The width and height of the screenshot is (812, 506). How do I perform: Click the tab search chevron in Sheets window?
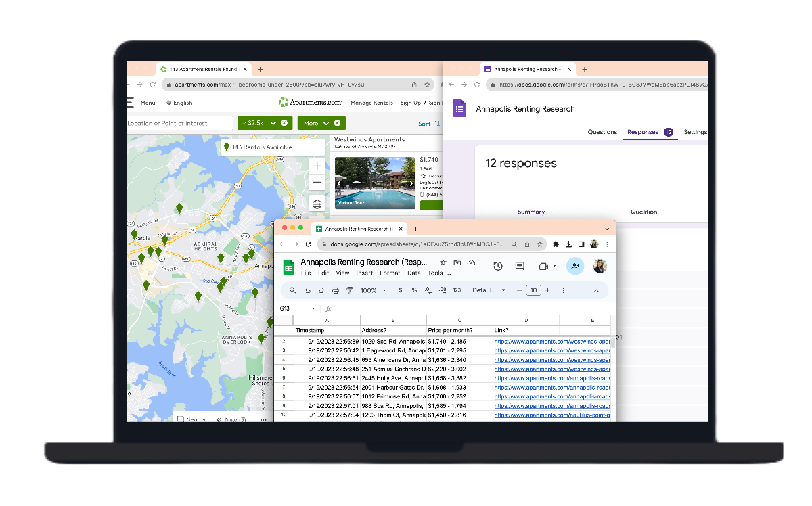[x=607, y=229]
